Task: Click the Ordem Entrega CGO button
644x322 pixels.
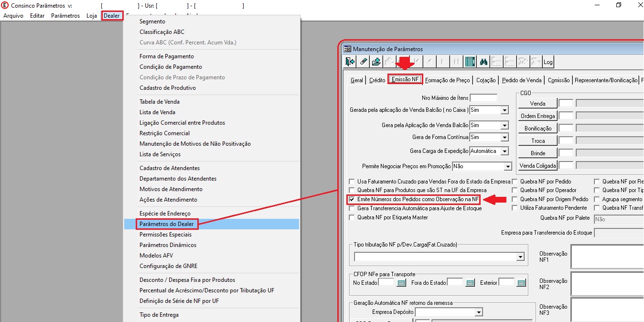Action: [x=537, y=116]
